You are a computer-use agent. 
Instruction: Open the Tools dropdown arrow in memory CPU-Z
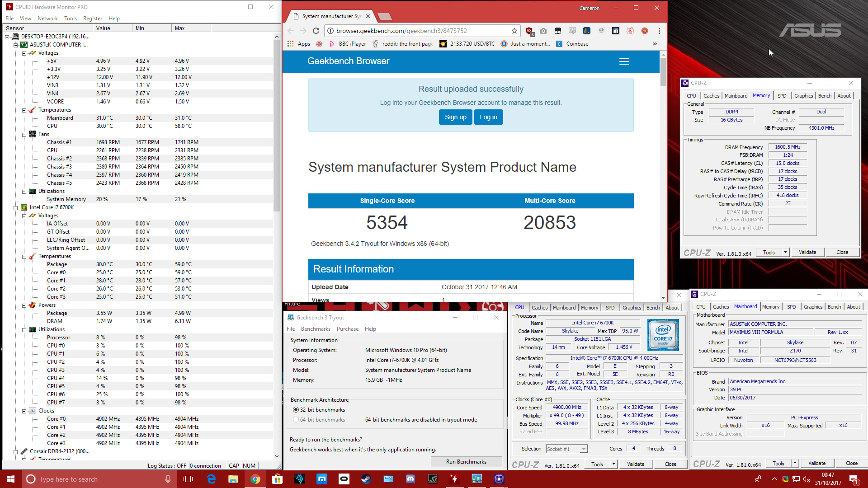pyautogui.click(x=785, y=252)
